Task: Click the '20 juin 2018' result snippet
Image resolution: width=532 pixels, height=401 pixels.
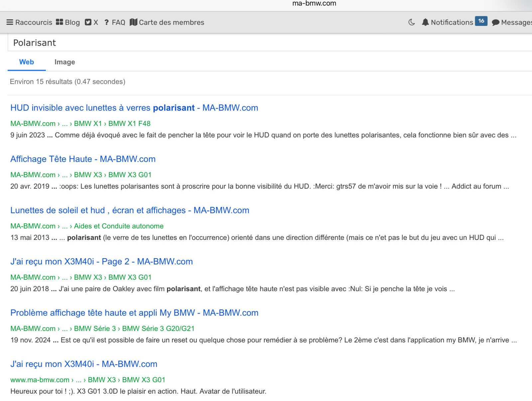Action: (232, 289)
